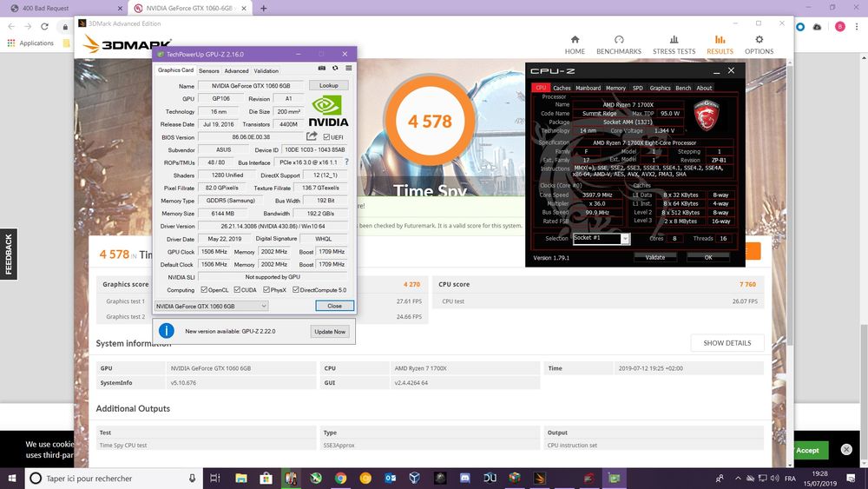Open Task View on the taskbar
The height and width of the screenshot is (489, 868).
[x=215, y=478]
